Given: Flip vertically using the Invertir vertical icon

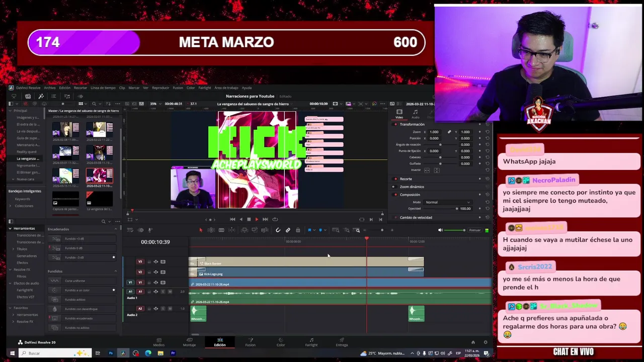Looking at the screenshot, I should [437, 170].
